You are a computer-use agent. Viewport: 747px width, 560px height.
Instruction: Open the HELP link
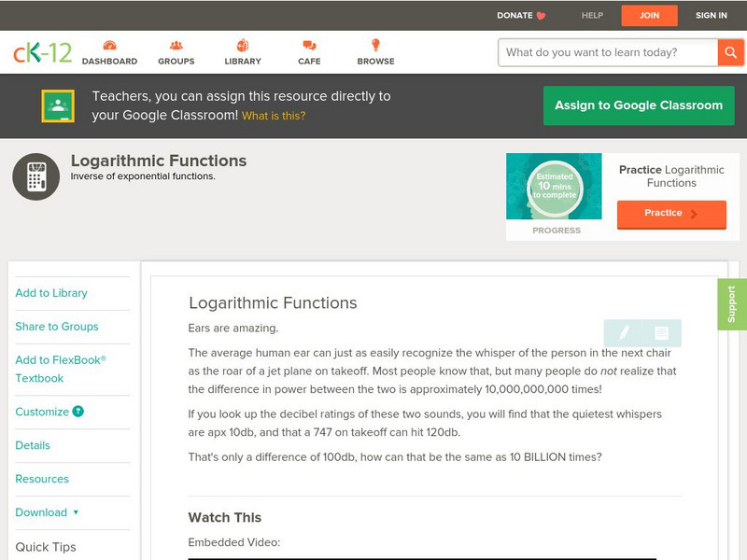[x=592, y=15]
